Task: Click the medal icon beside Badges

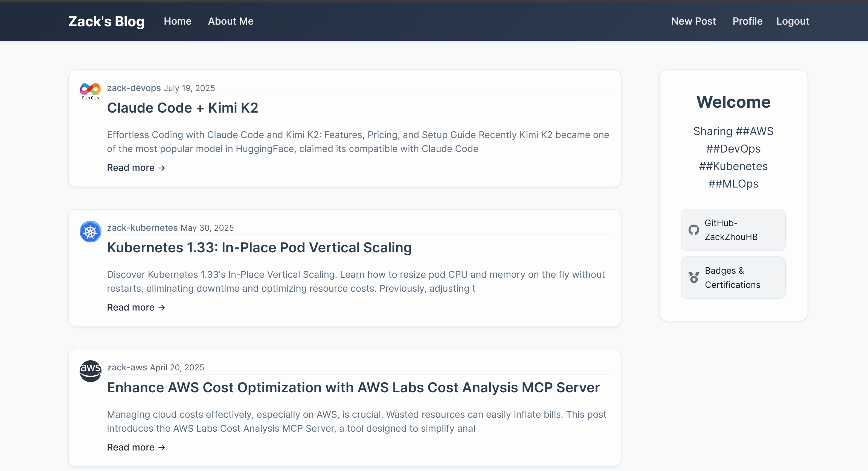Action: 694,277
